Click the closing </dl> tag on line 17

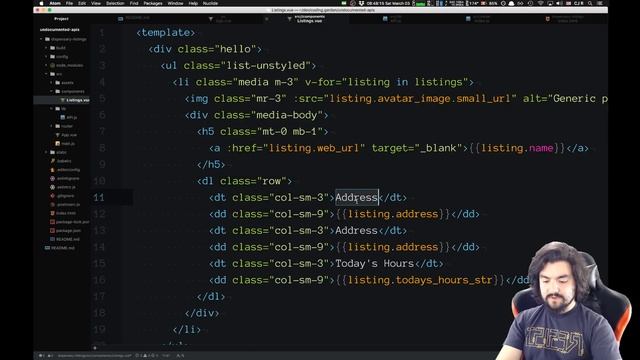[x=211, y=297]
